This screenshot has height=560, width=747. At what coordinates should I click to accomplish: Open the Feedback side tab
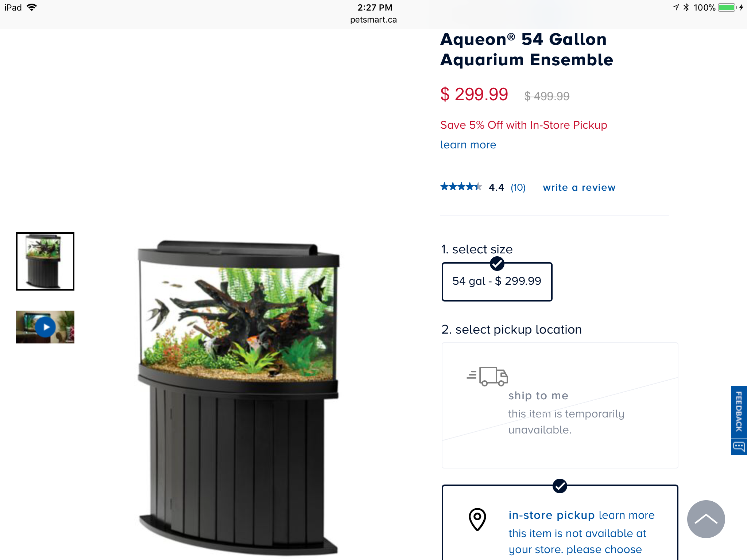point(739,412)
